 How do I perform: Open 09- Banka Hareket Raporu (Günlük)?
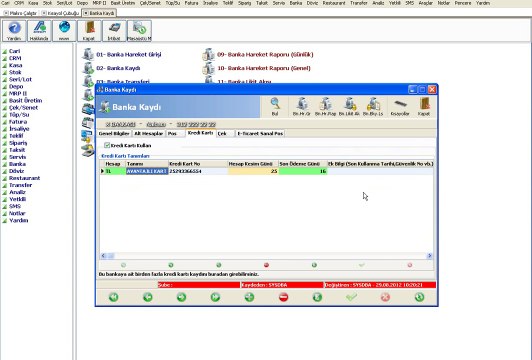(265, 54)
